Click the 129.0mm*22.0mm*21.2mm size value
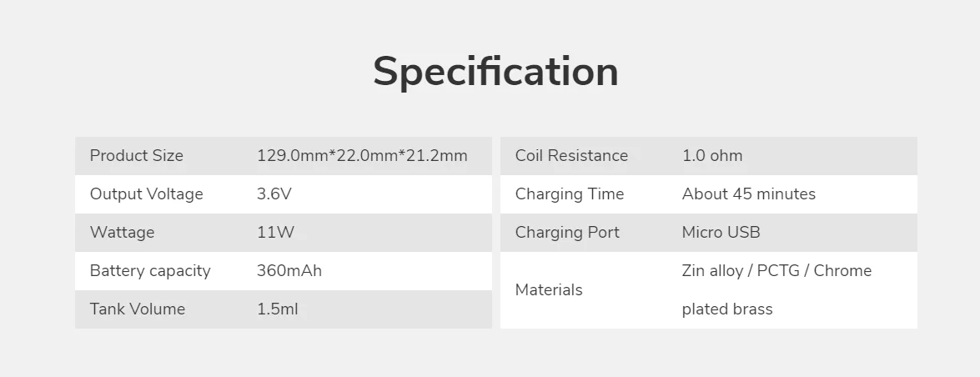980x377 pixels. coord(362,156)
